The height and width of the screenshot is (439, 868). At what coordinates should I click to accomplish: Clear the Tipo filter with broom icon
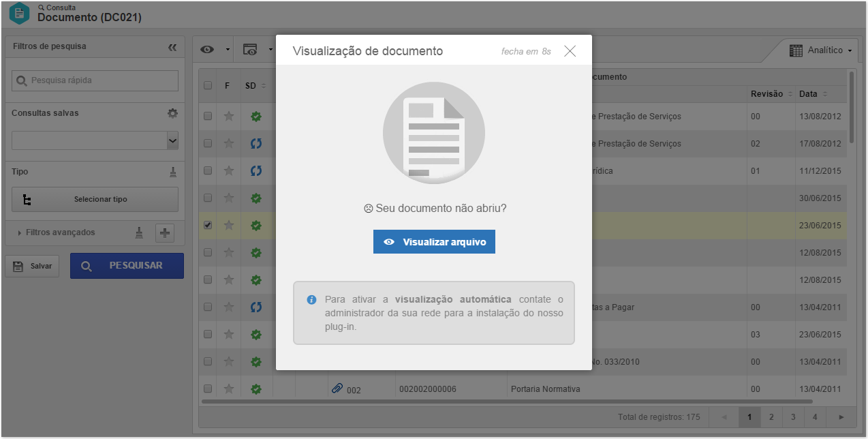173,172
